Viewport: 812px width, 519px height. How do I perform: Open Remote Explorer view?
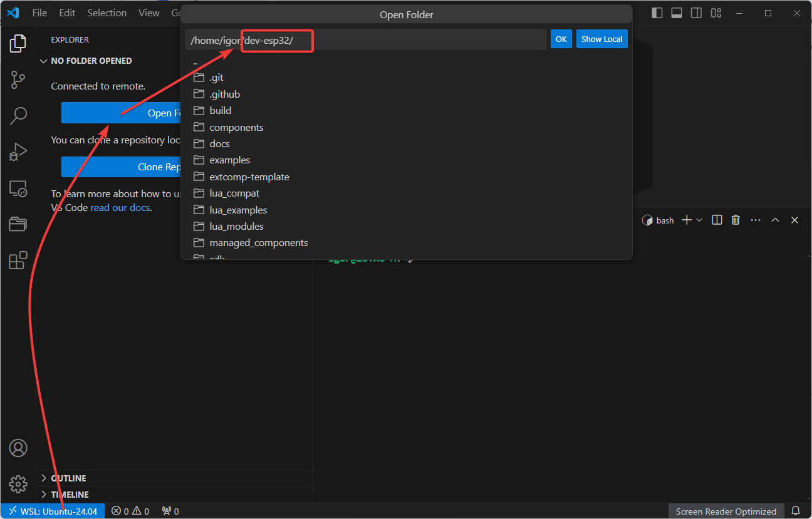point(18,188)
